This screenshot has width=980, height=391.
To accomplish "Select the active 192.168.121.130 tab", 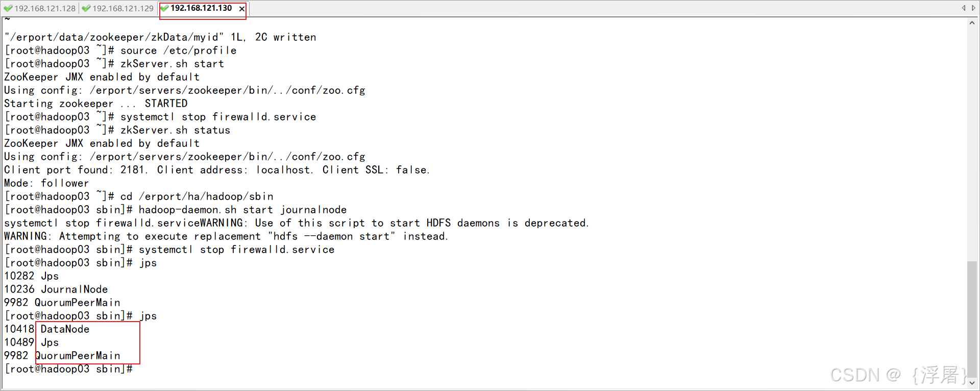I will [201, 8].
